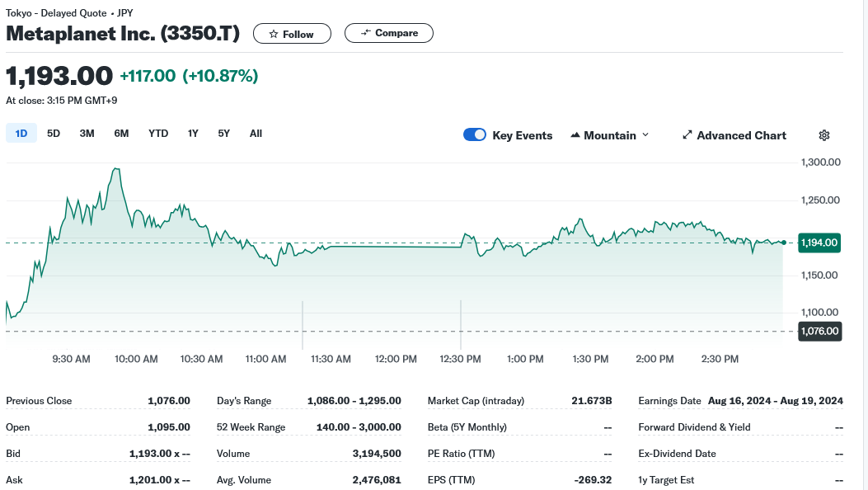Click the 11:00 AM key event marker line
This screenshot has height=490, width=868.
point(303,325)
